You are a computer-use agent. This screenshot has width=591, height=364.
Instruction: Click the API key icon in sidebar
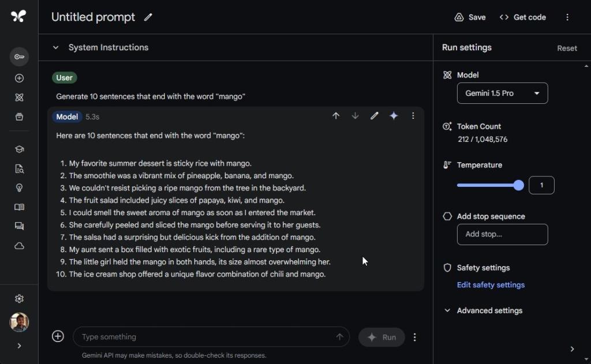19,57
